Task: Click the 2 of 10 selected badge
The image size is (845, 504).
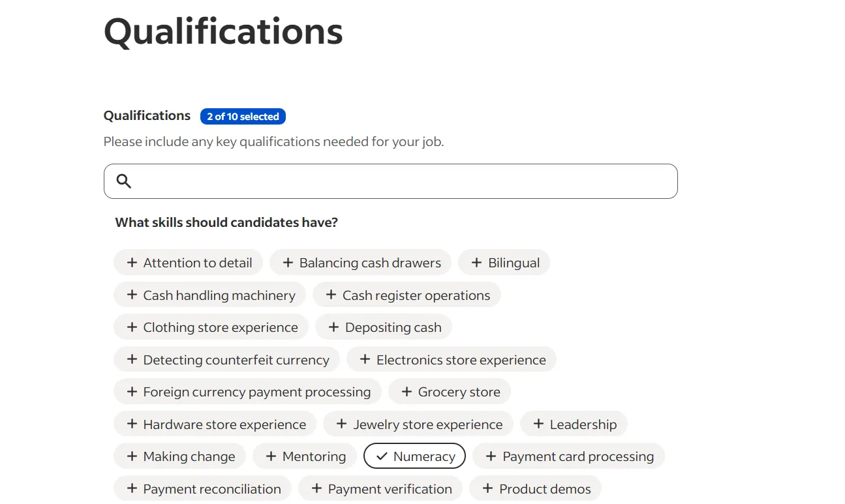Action: pyautogui.click(x=243, y=116)
